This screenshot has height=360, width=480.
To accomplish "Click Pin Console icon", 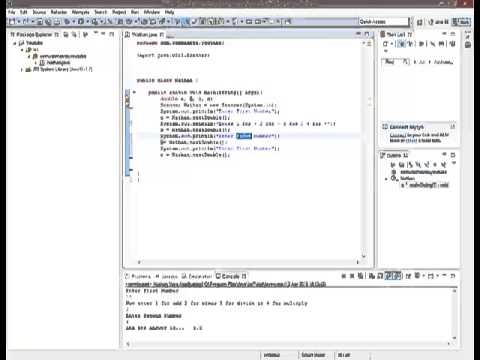I will click(408, 276).
